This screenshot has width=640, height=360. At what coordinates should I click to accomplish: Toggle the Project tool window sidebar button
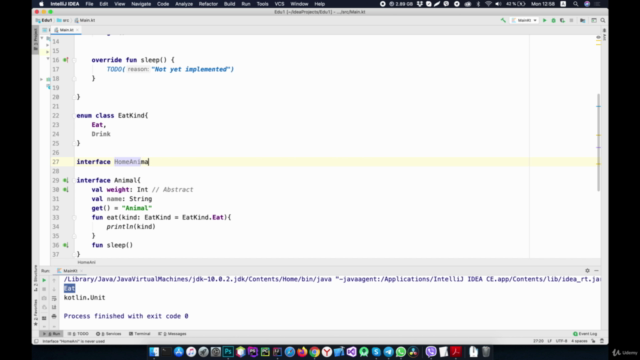coord(36,40)
